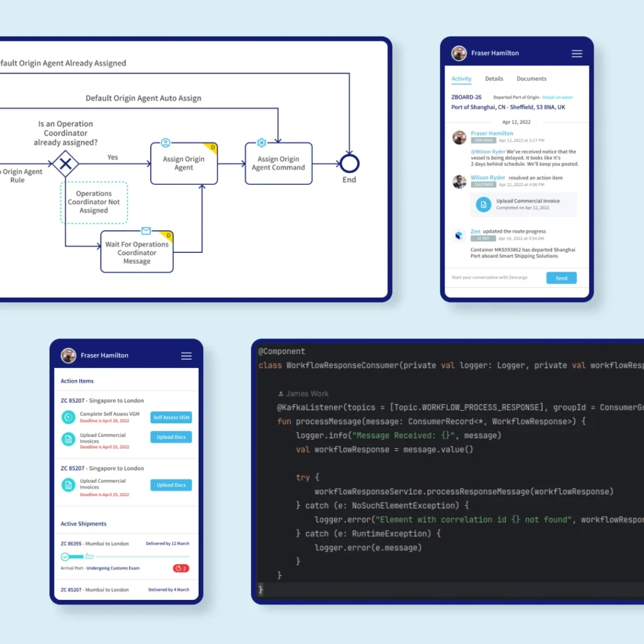Click the Zen cube avatar icon

click(x=459, y=235)
